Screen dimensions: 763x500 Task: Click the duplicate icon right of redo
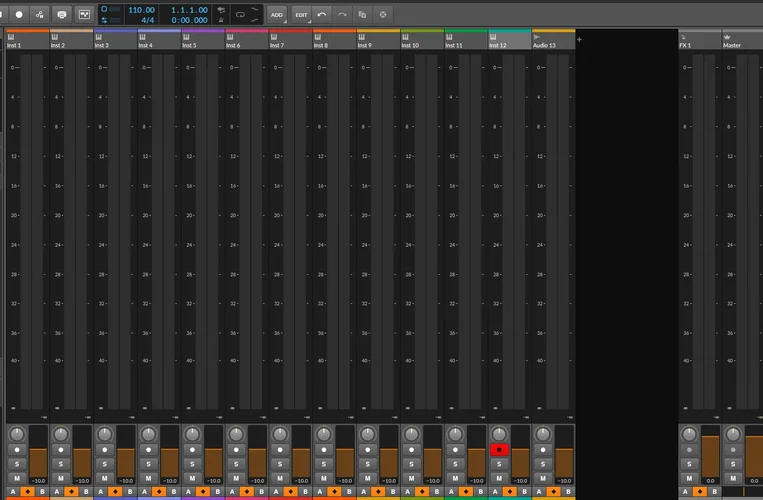point(362,15)
